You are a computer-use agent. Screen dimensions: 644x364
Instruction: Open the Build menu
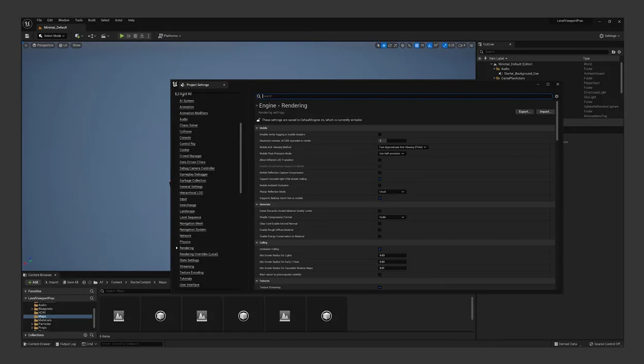point(92,20)
